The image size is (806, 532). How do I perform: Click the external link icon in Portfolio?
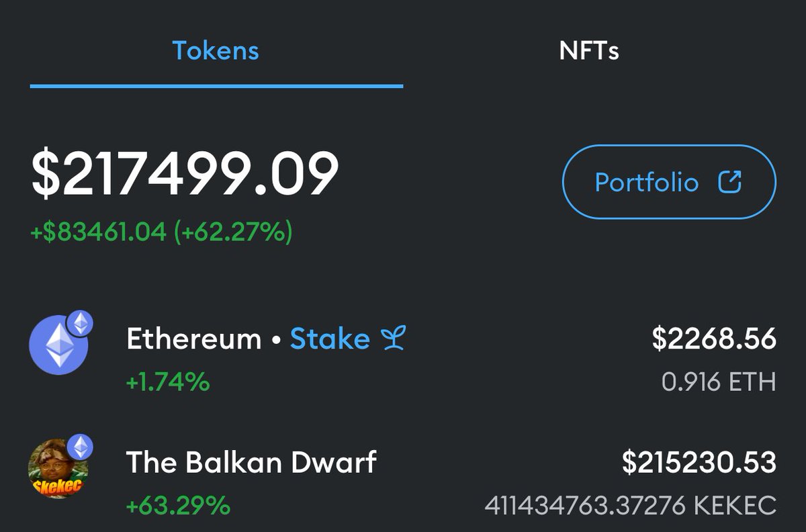click(x=730, y=182)
